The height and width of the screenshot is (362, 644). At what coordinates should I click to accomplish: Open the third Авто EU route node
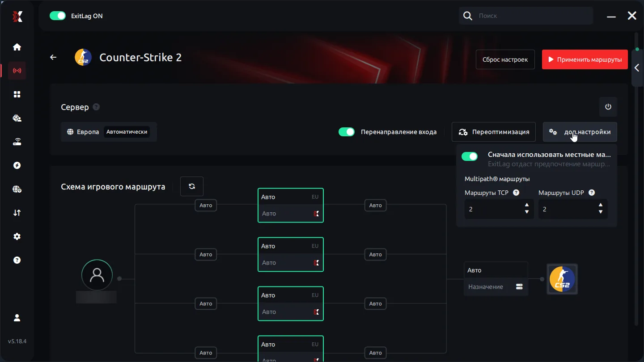tap(291, 303)
